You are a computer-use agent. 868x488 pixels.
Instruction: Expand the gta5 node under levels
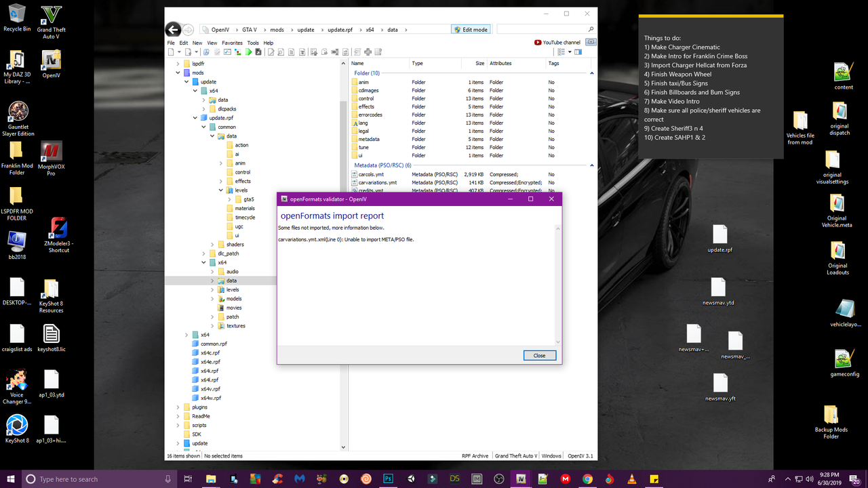coord(230,199)
